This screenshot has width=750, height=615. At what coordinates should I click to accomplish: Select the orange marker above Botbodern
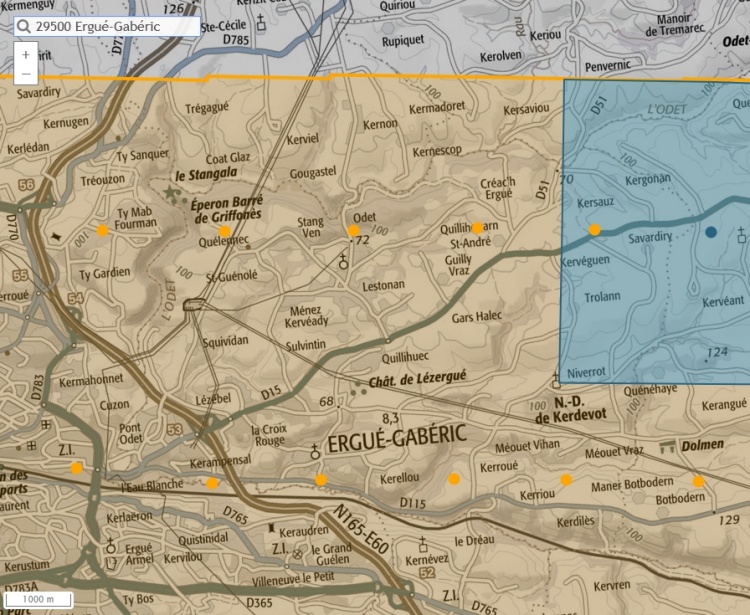[698, 481]
